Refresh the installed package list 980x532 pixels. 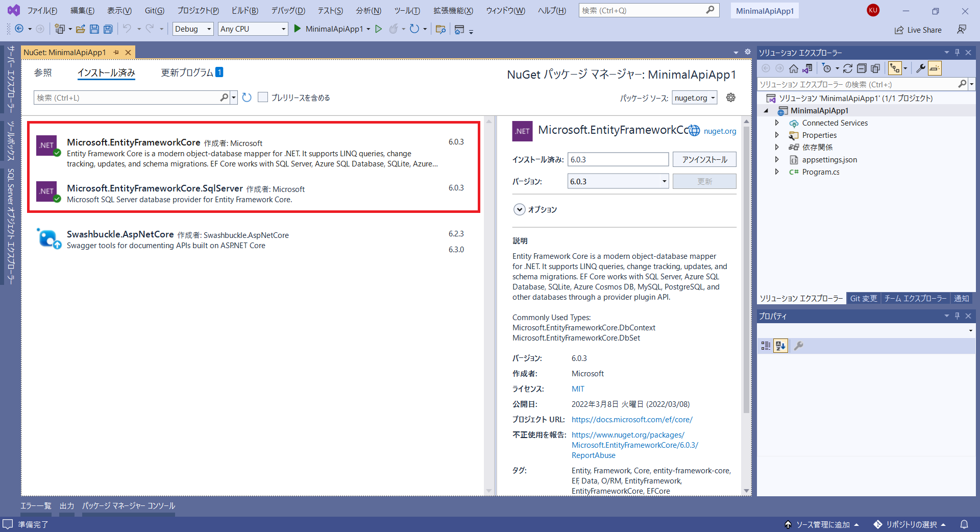click(x=247, y=98)
